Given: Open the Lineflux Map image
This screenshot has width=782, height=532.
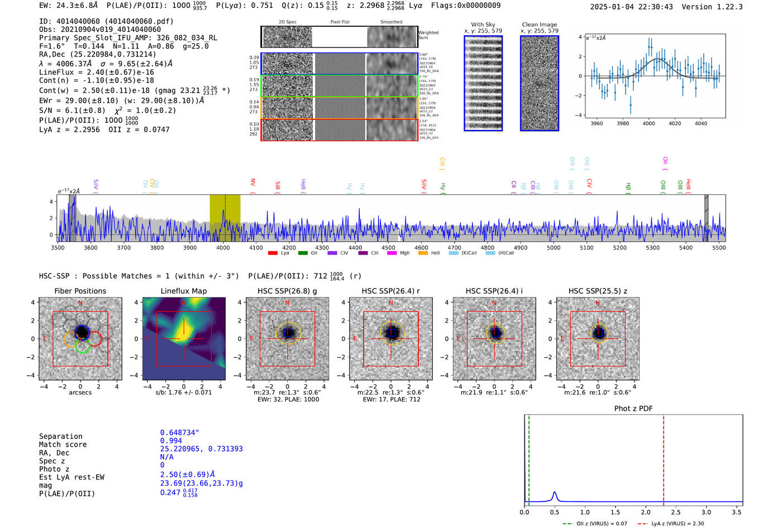Looking at the screenshot, I should (x=184, y=339).
